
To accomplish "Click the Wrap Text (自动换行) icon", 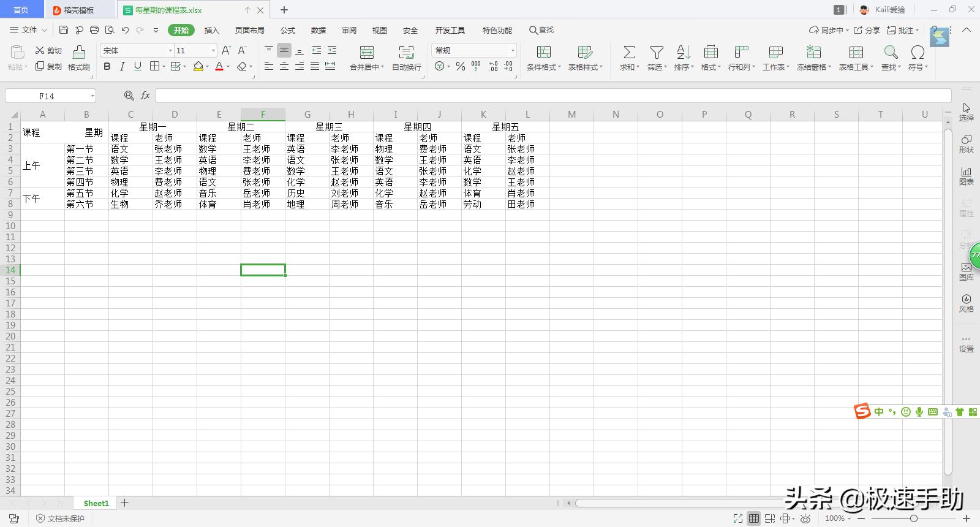I will point(406,53).
